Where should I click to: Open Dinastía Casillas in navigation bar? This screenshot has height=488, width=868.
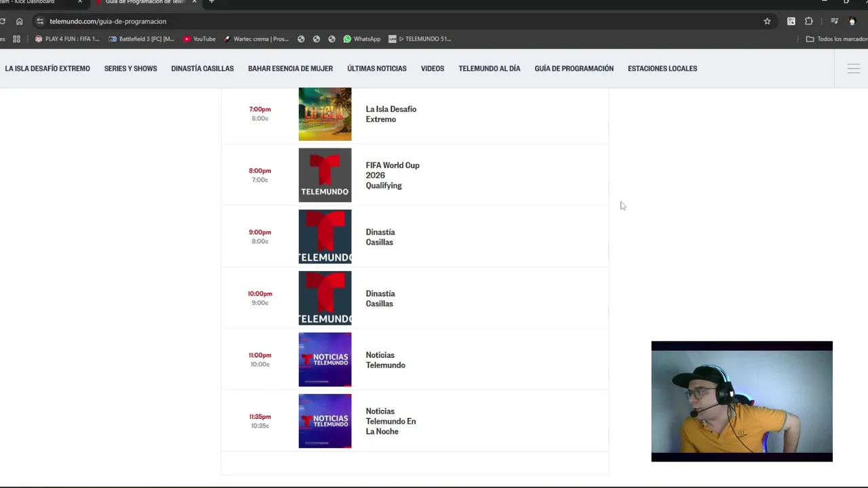[x=202, y=68]
